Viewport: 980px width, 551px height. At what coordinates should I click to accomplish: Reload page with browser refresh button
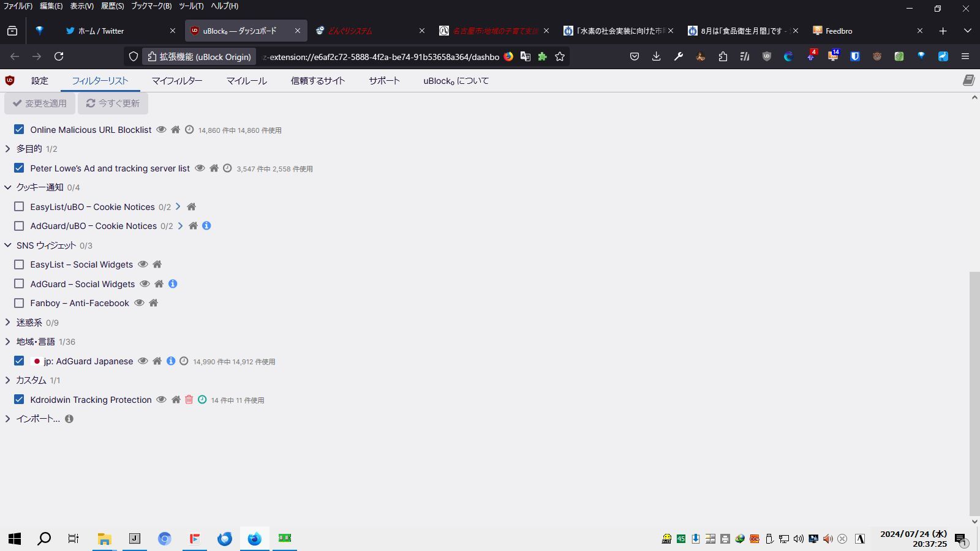(59, 56)
